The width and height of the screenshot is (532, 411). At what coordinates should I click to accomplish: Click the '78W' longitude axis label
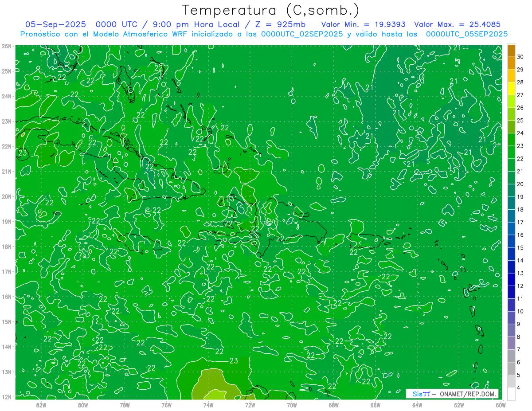click(125, 404)
